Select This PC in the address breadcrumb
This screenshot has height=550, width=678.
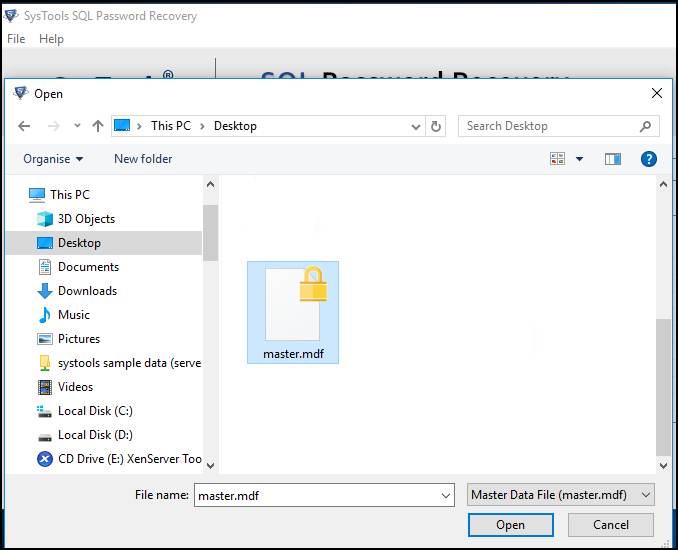[x=170, y=126]
